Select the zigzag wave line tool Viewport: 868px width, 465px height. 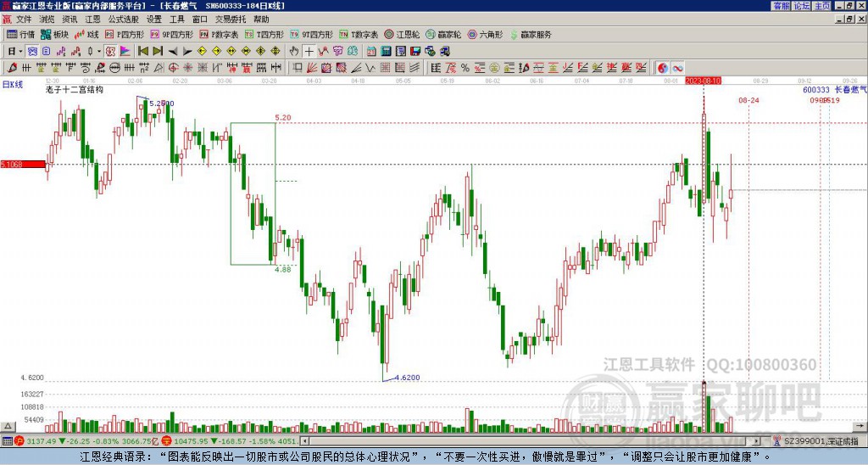[370, 68]
